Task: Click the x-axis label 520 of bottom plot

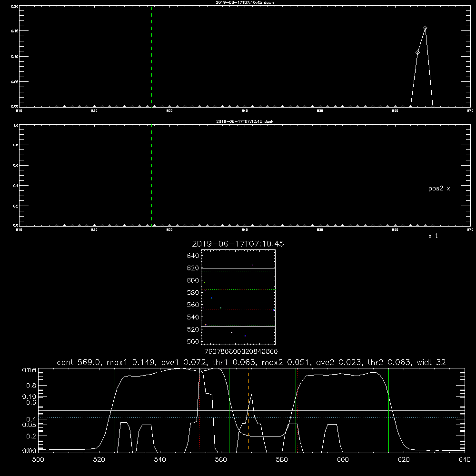Action: click(x=99, y=460)
